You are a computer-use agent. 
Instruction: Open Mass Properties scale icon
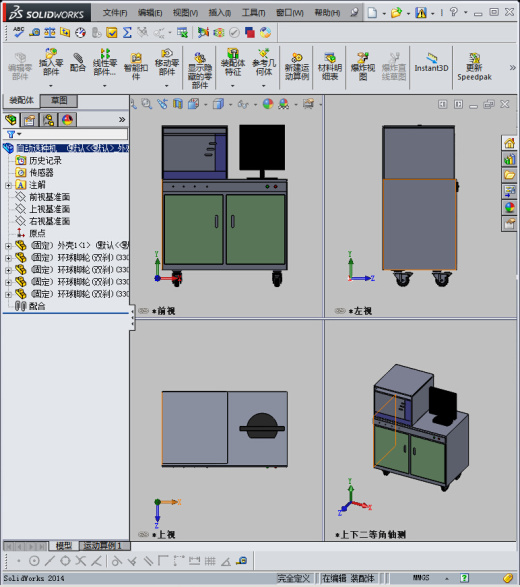click(x=49, y=33)
